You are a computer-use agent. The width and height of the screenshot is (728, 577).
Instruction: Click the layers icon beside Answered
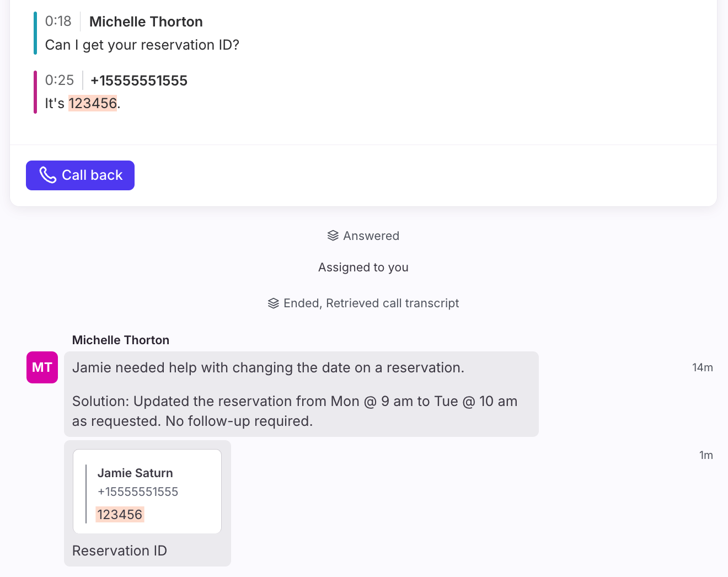pos(333,236)
